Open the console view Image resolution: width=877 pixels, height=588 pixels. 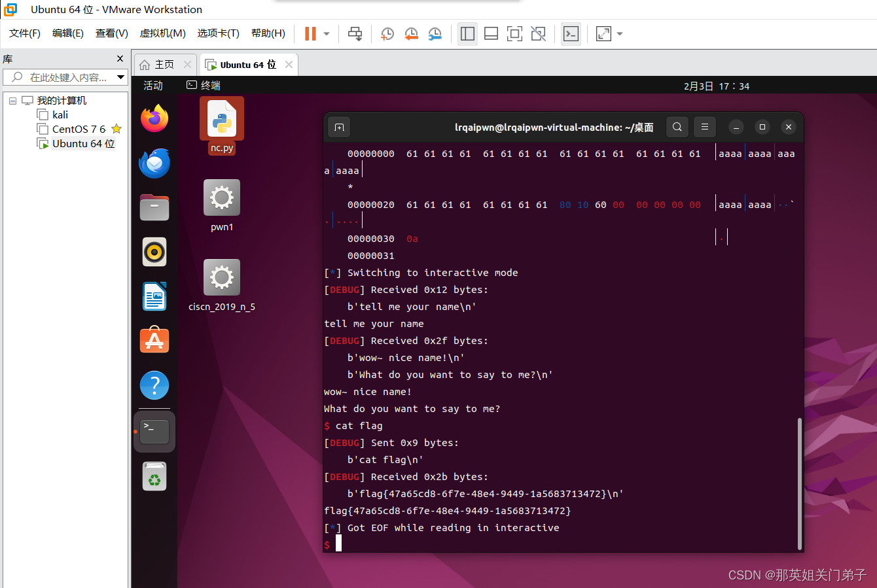click(x=571, y=33)
